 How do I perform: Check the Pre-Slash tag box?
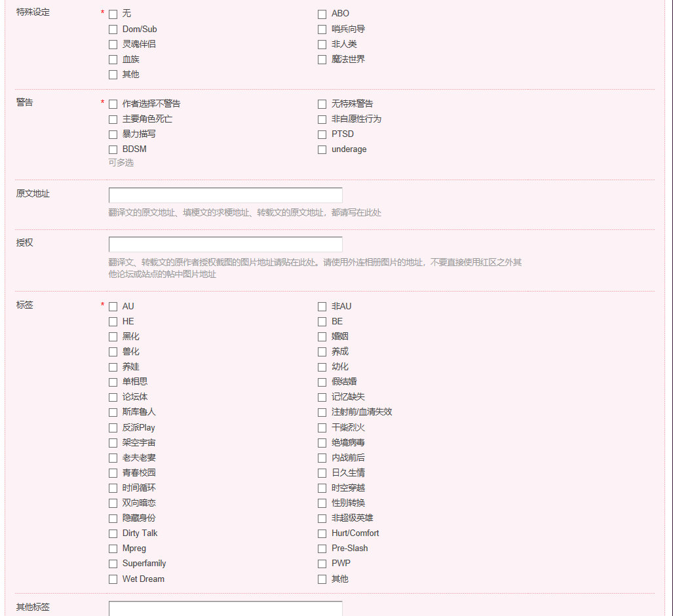pyautogui.click(x=322, y=549)
